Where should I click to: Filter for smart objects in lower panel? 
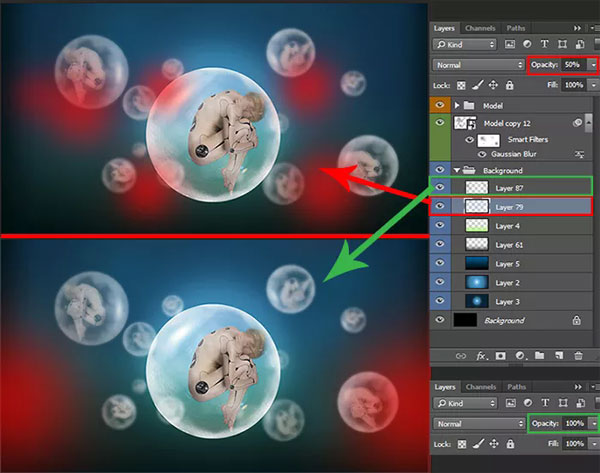(x=580, y=403)
